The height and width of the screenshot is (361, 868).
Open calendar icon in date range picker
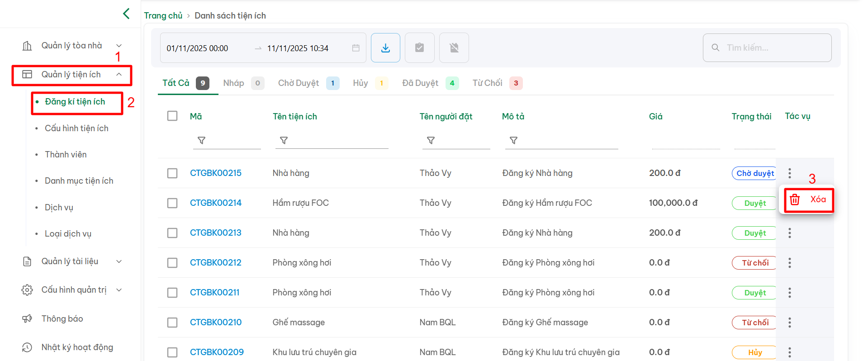[356, 48]
